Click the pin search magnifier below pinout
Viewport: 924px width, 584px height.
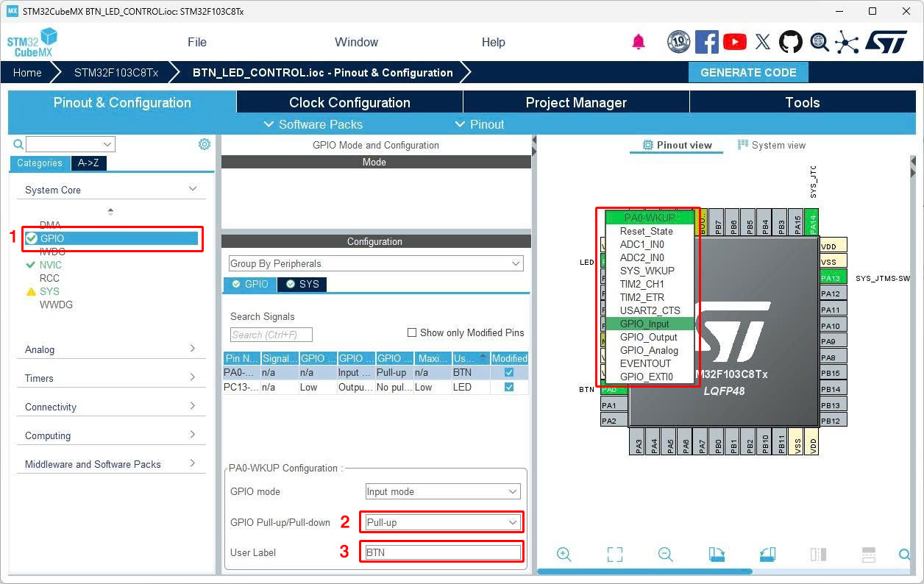coord(905,555)
